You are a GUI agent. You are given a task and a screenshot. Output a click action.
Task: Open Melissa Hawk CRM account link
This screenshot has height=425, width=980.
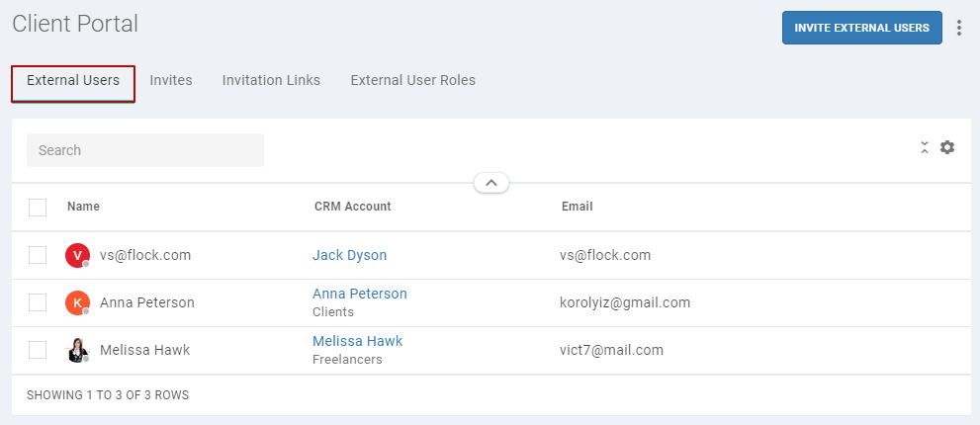pos(358,341)
